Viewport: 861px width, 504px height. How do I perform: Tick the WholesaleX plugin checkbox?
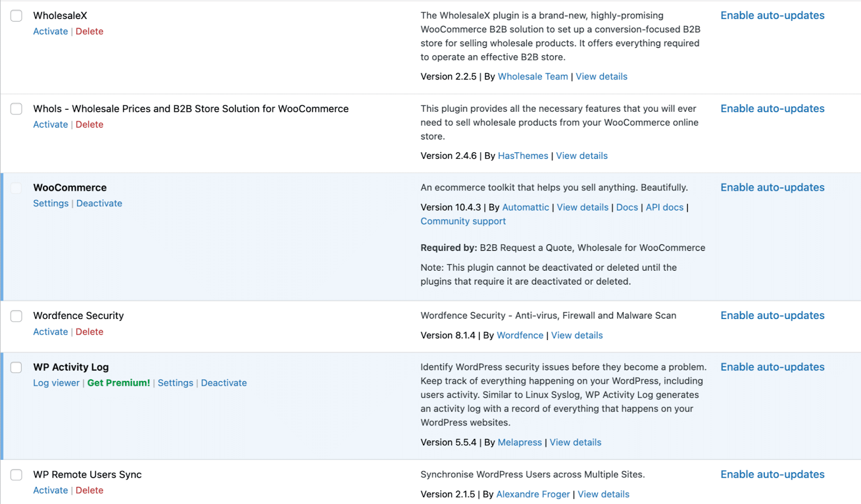pos(17,16)
